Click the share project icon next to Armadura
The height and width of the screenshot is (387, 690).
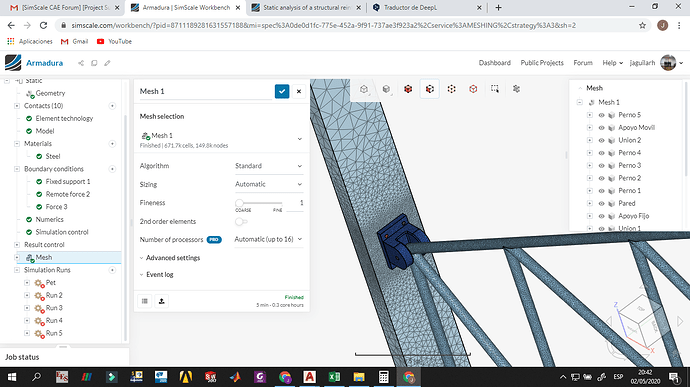coord(81,63)
